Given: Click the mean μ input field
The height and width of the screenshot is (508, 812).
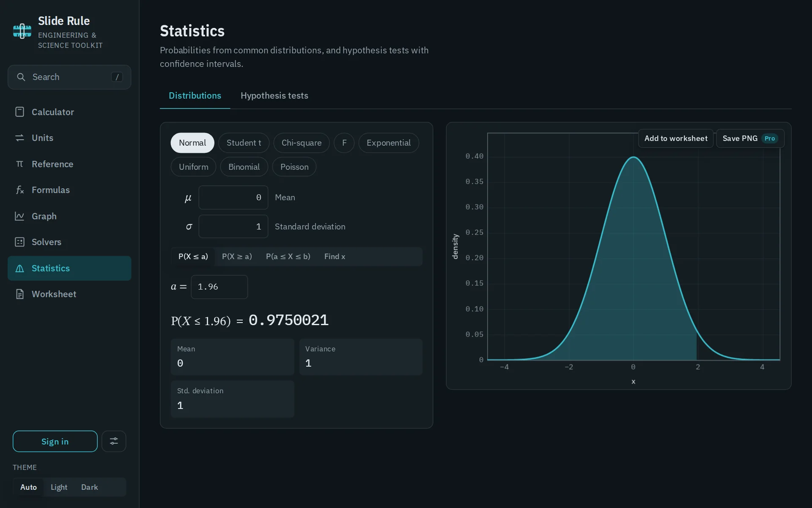Looking at the screenshot, I should click(x=233, y=197).
